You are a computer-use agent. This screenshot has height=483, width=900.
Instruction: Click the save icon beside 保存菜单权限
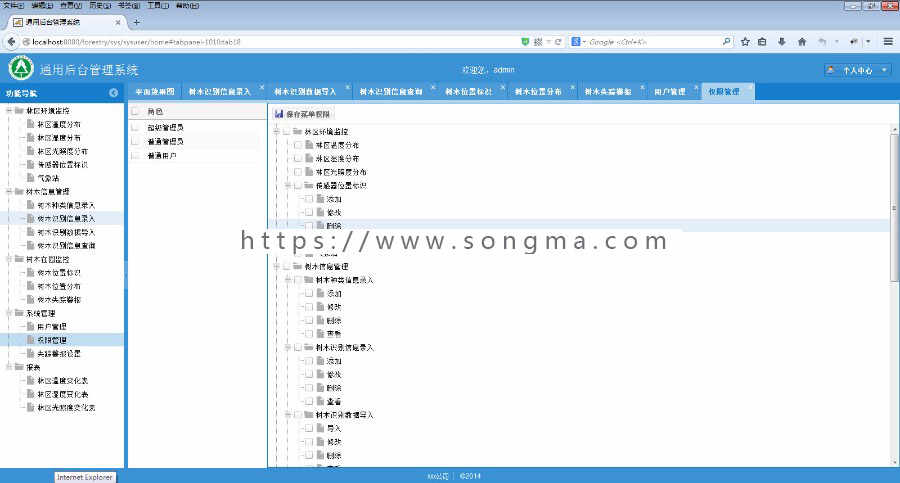[x=279, y=114]
